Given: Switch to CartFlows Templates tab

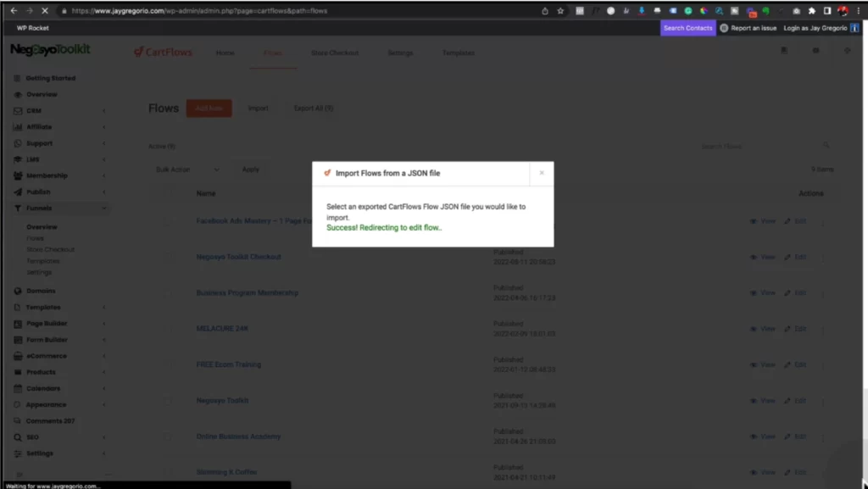Looking at the screenshot, I should [x=459, y=53].
